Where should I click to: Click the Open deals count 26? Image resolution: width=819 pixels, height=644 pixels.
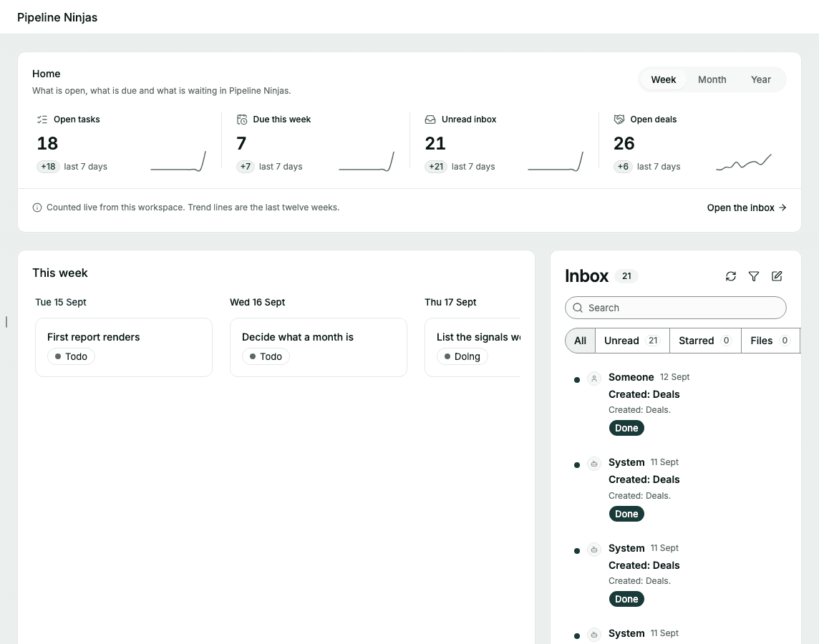624,144
